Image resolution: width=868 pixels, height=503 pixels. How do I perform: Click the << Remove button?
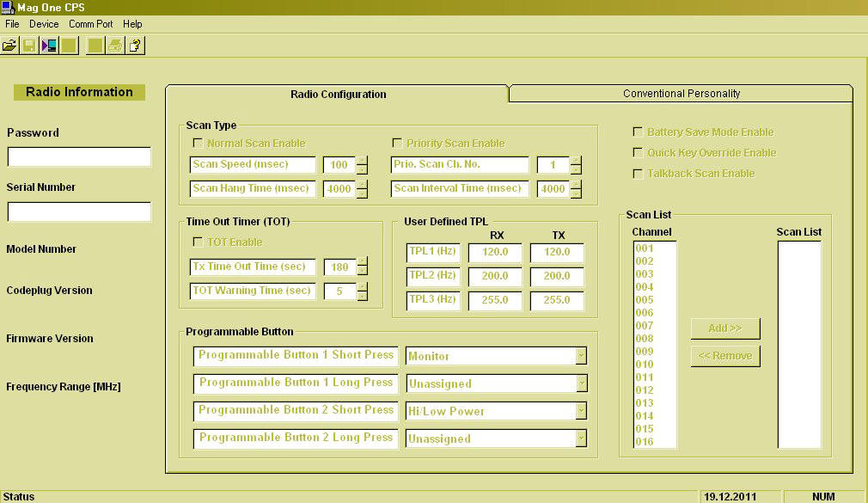pos(725,356)
